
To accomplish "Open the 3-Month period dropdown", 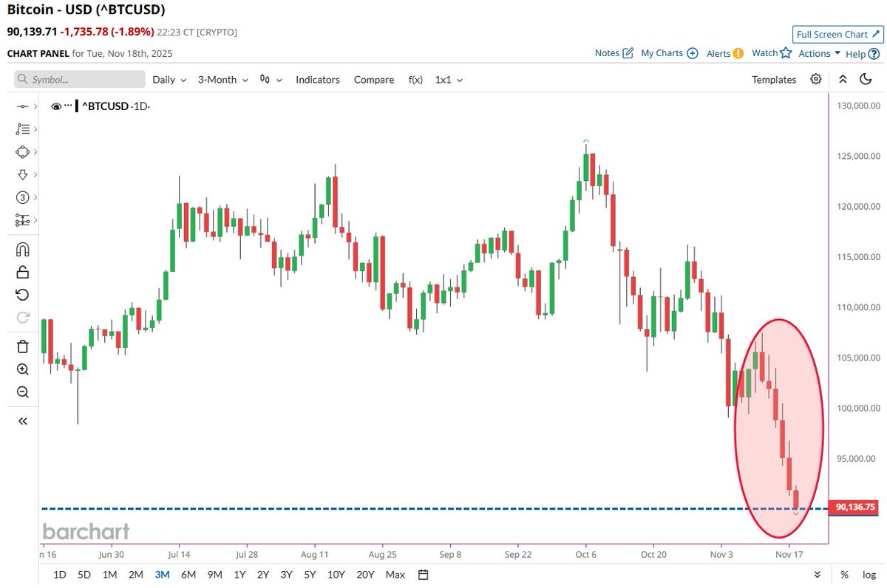I will [222, 79].
